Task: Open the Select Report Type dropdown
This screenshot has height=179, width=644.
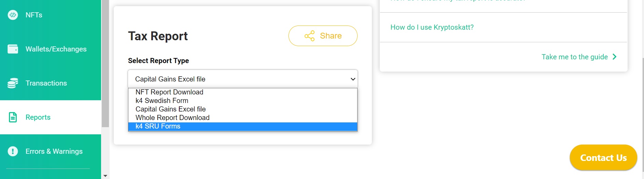Action: [x=243, y=79]
